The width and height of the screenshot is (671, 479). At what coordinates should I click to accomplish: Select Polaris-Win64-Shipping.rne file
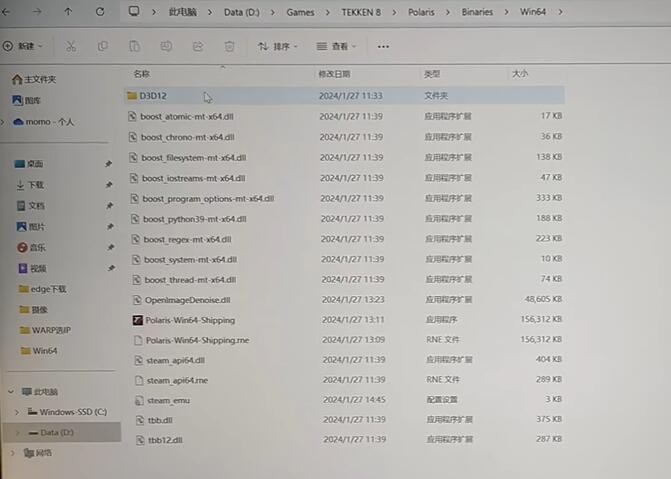coord(347,340)
